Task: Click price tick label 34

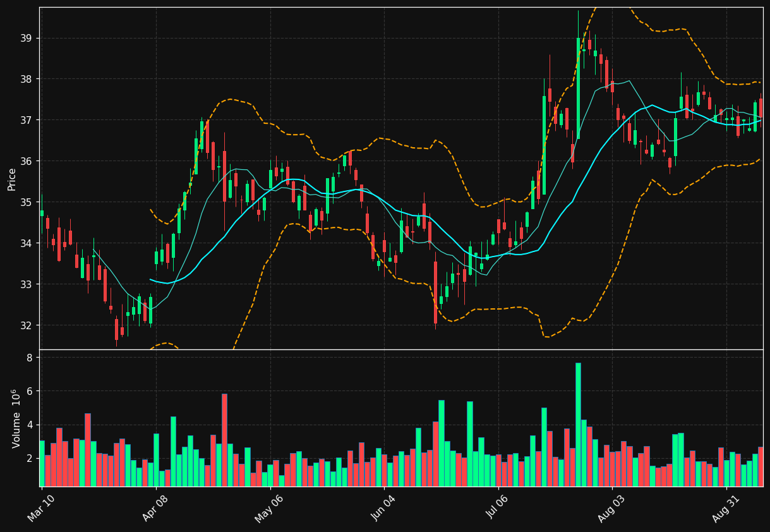Action: tap(26, 243)
